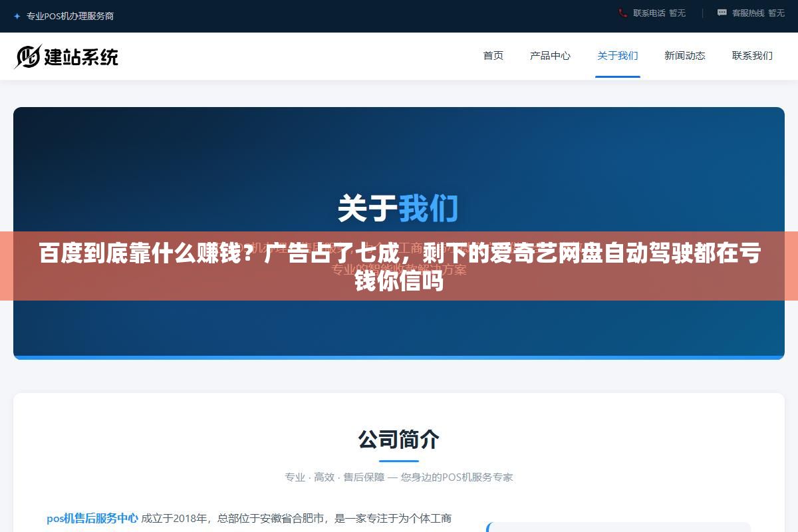Viewport: 798px width, 532px height.
Task: Click the 公司简介 heading
Action: (399, 440)
